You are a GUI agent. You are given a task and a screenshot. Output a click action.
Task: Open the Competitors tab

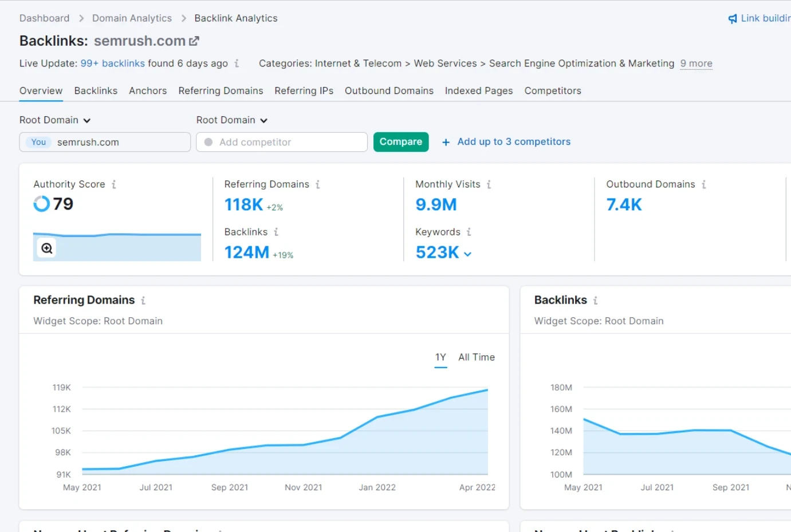(x=552, y=90)
